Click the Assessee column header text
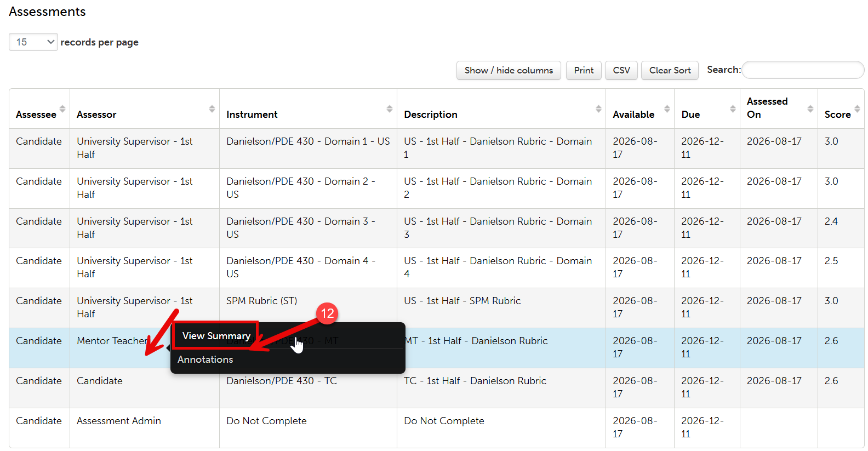The height and width of the screenshot is (451, 868). point(36,115)
